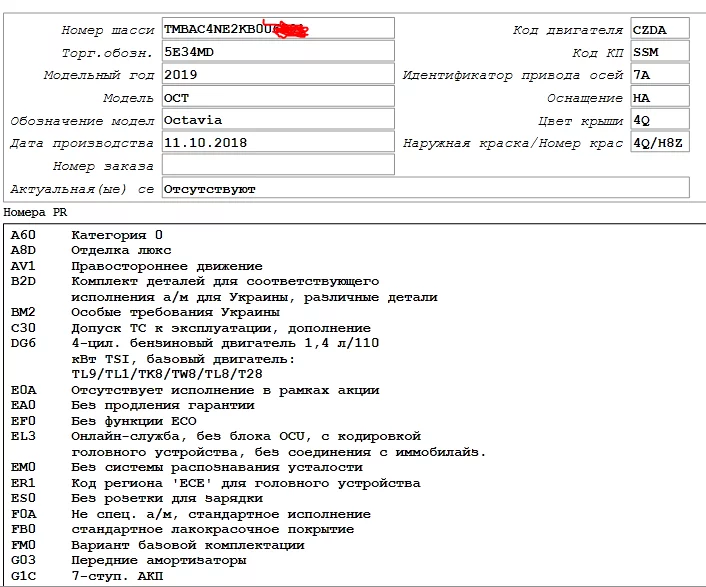Click the production date field 11.10.2018
This screenshot has height=587, width=706.
(278, 142)
